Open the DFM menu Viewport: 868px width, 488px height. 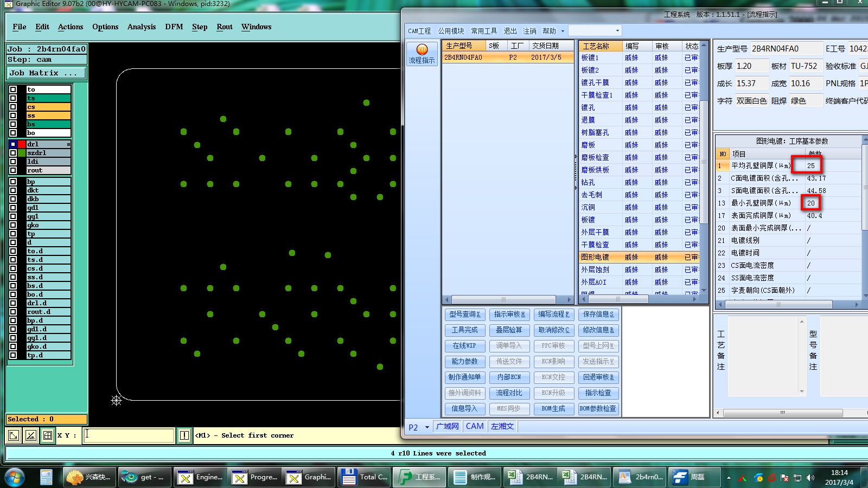pos(174,27)
